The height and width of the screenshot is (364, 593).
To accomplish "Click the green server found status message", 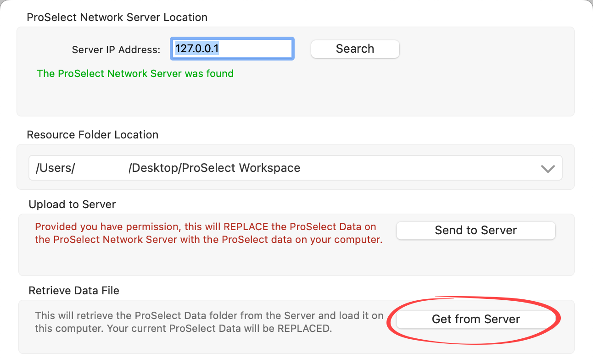I will (x=135, y=73).
